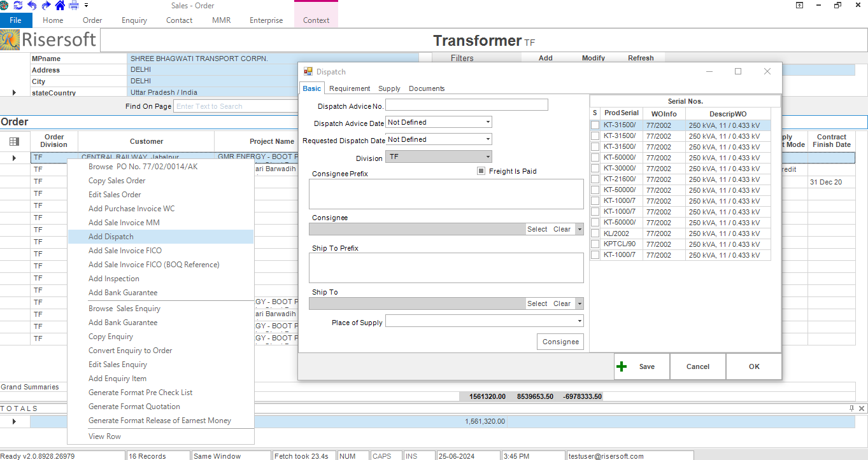The height and width of the screenshot is (460, 868).
Task: Click Clear in the Ship To field
Action: (x=562, y=303)
